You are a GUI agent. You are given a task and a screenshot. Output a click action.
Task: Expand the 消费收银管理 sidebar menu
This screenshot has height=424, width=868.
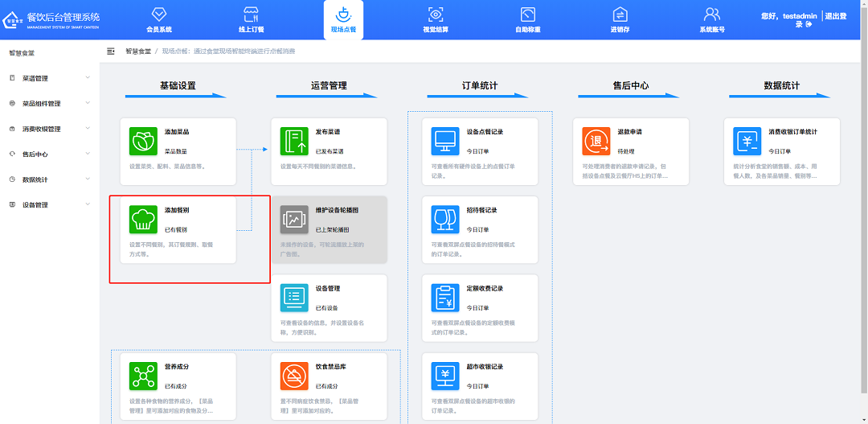48,129
